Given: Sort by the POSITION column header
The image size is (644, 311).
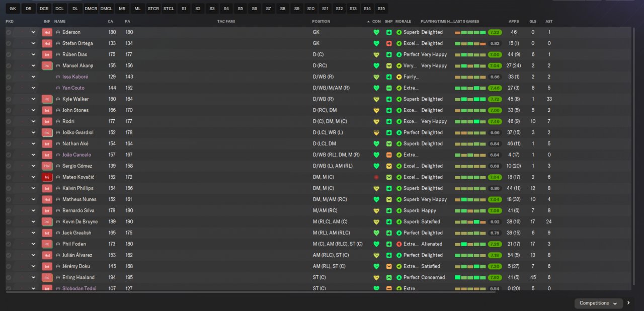Looking at the screenshot, I should pos(321,22).
